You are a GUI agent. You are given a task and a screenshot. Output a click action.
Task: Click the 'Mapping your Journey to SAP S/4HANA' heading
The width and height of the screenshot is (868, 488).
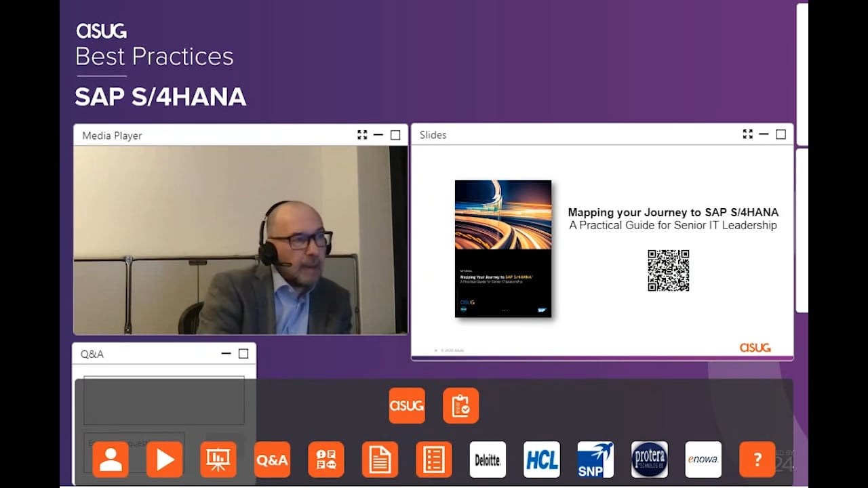tap(673, 212)
